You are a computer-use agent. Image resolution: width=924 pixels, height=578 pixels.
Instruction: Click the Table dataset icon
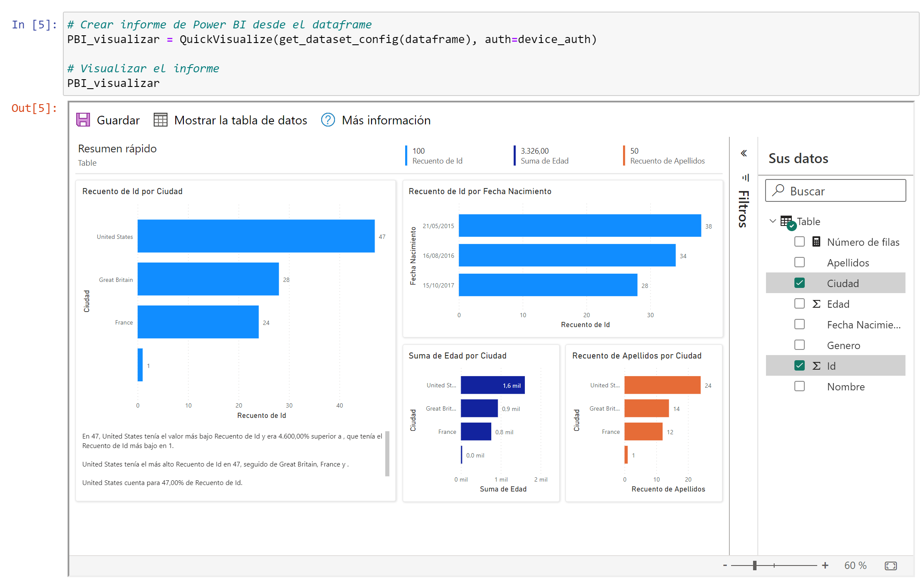click(788, 222)
